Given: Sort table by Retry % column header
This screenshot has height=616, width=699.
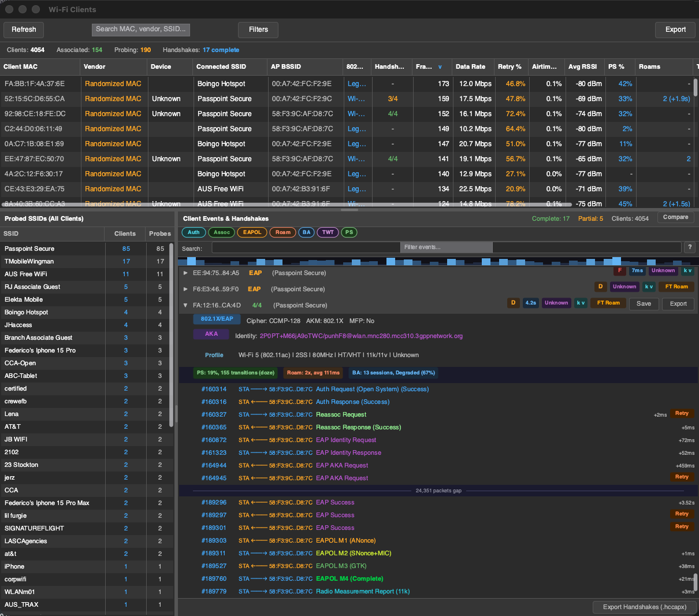Looking at the screenshot, I should coord(510,66).
